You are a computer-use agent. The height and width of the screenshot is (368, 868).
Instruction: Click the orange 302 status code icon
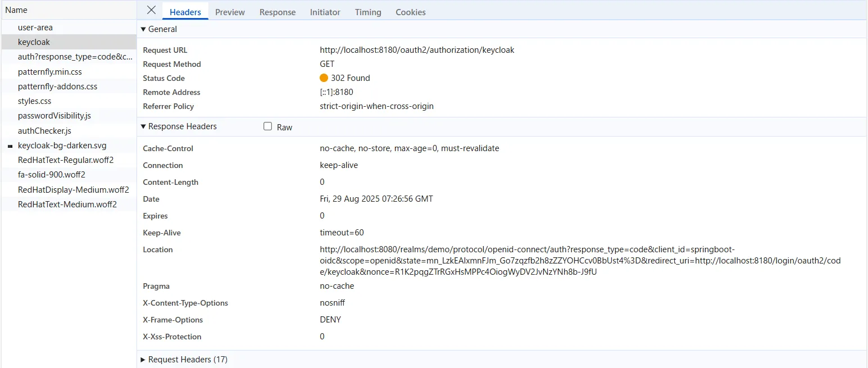(x=324, y=78)
